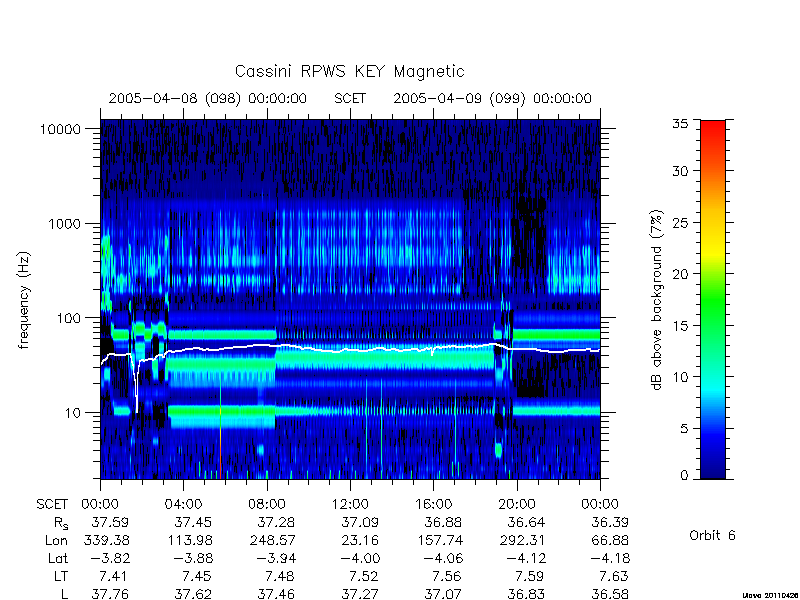Click the 16:00 time axis label
Image resolution: width=800 pixels, height=600 pixels.
point(433,505)
